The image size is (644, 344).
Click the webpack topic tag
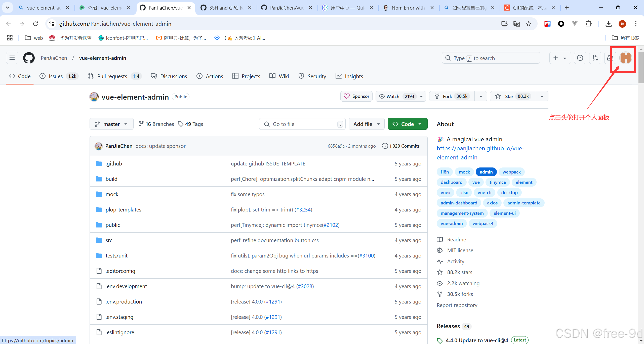[x=511, y=172]
